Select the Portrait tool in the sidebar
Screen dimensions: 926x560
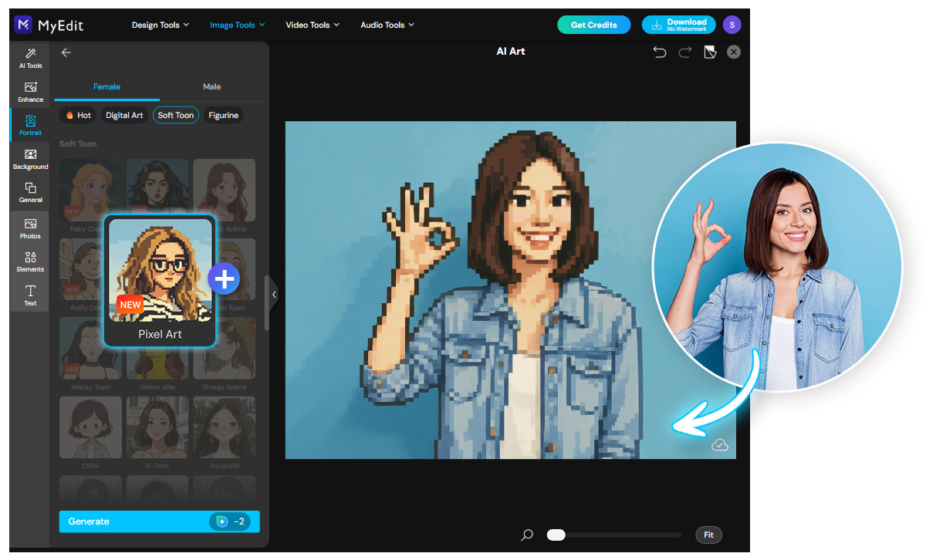29,126
